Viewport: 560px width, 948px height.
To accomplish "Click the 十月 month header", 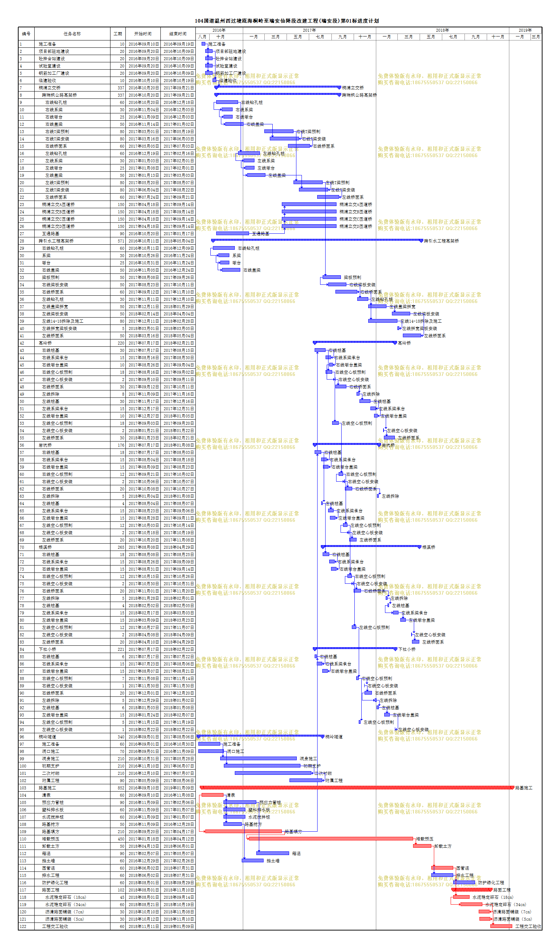I will point(220,36).
